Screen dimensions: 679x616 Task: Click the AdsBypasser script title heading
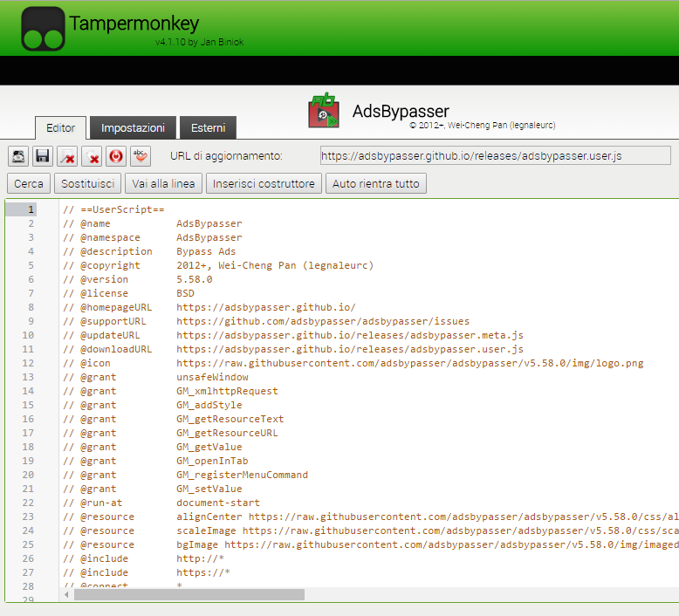coord(401,112)
